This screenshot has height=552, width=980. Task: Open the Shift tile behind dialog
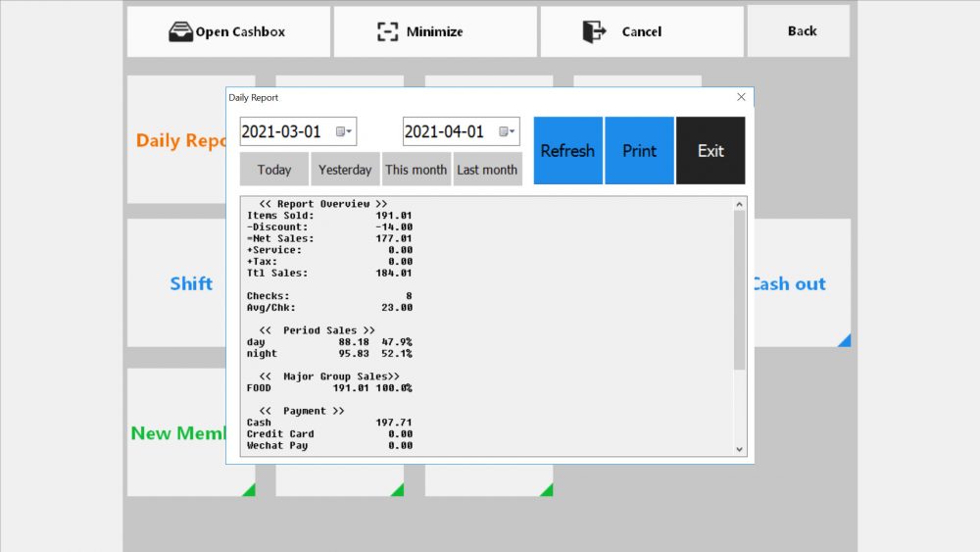pyautogui.click(x=176, y=283)
